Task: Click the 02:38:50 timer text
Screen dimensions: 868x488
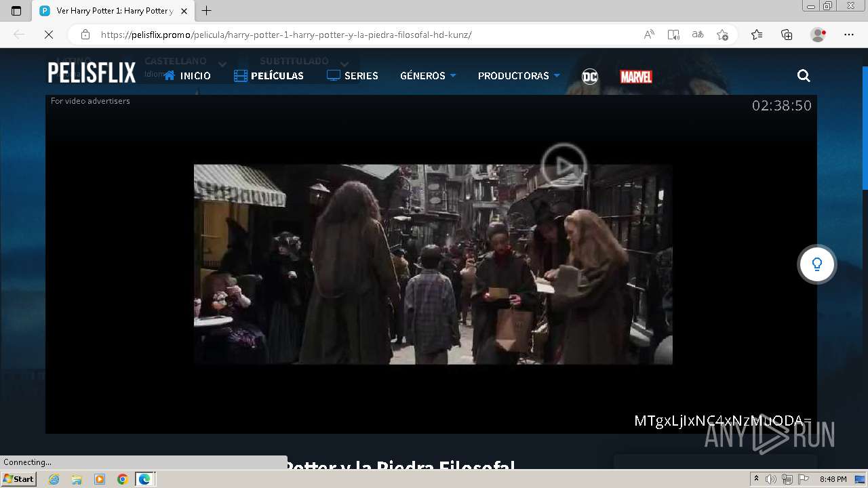Action: [x=781, y=106]
